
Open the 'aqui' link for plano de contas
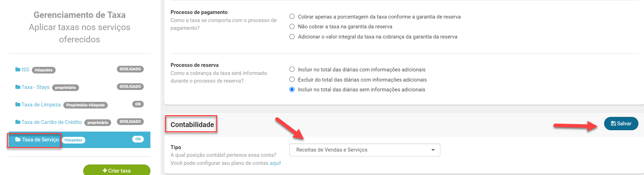275,163
